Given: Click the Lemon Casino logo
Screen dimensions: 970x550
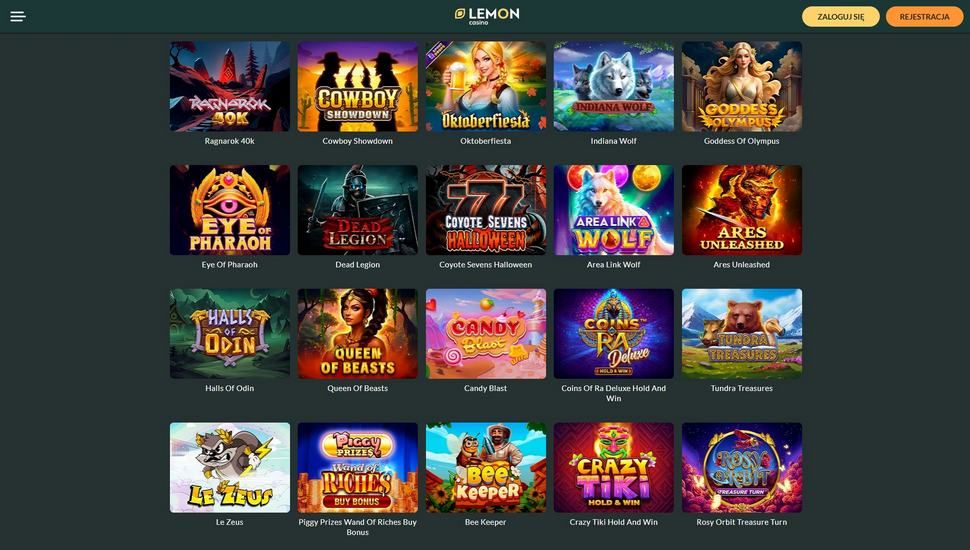Looking at the screenshot, I should [x=487, y=16].
